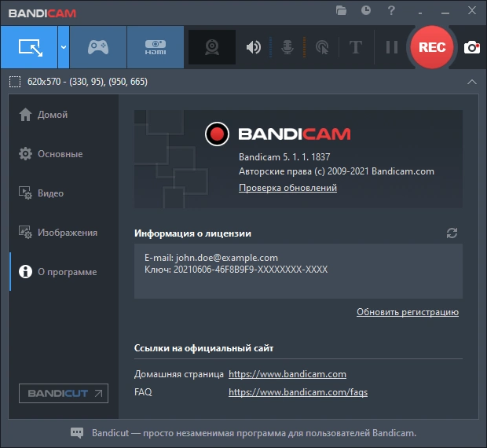Click the license key text line
The height and width of the screenshot is (448, 487).
click(x=236, y=270)
